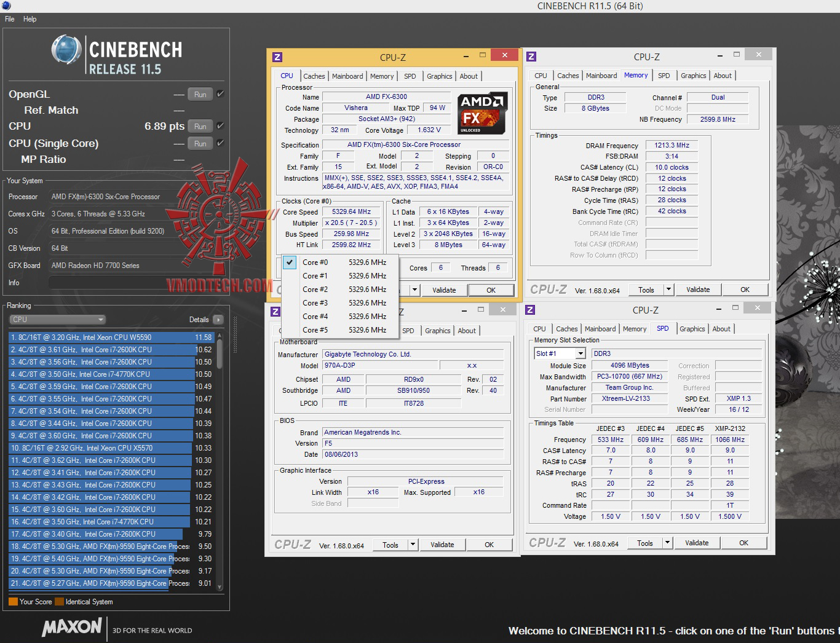Viewport: 840px width, 643px height.
Task: Click the CPU-Z icon in the CPU tab window title bar
Action: click(277, 57)
